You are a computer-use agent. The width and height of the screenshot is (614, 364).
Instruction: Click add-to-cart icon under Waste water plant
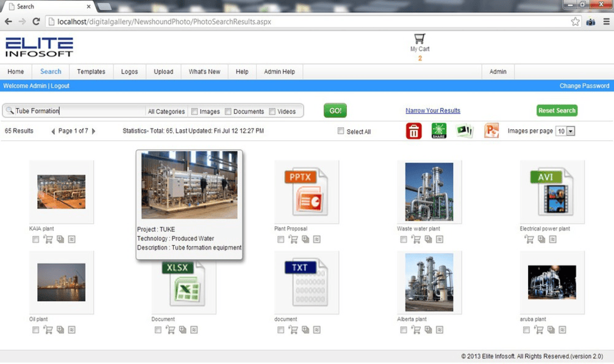click(416, 240)
